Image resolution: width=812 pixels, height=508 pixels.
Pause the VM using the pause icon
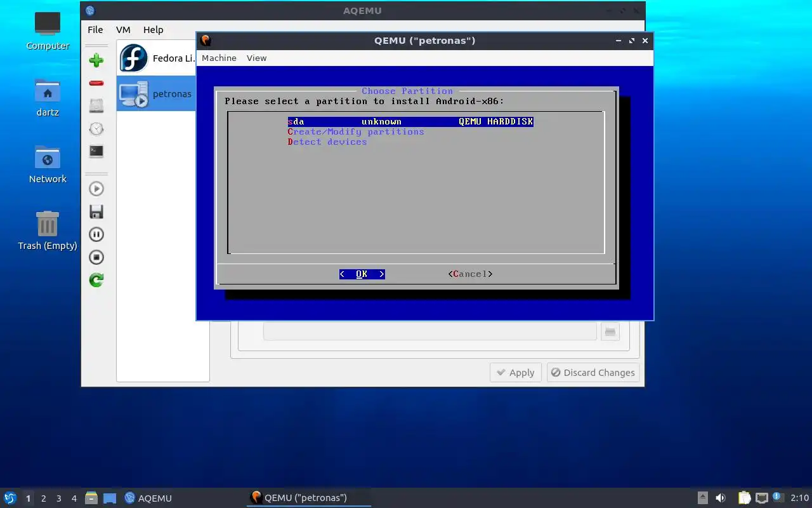(96, 234)
